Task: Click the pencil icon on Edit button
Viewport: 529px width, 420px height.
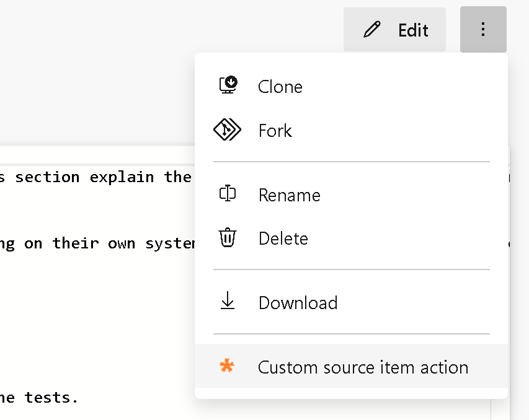Action: pos(372,29)
